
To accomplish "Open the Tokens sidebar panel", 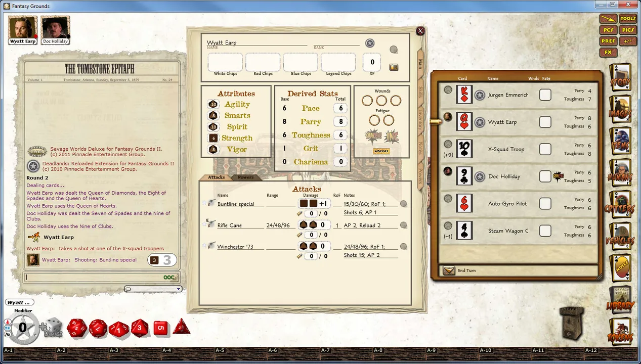I will 620,332.
